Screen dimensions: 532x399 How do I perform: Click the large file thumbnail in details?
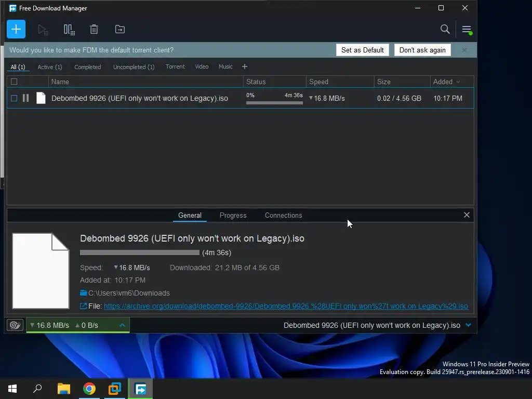tap(41, 271)
